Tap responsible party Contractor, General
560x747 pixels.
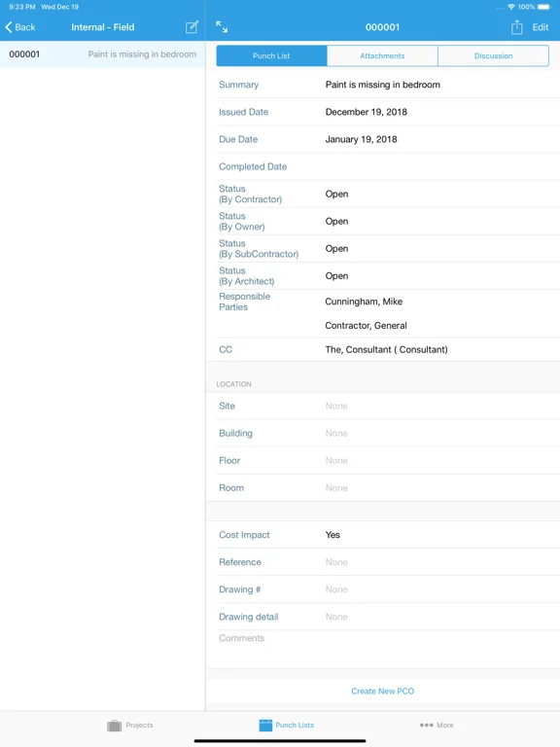[x=366, y=326]
